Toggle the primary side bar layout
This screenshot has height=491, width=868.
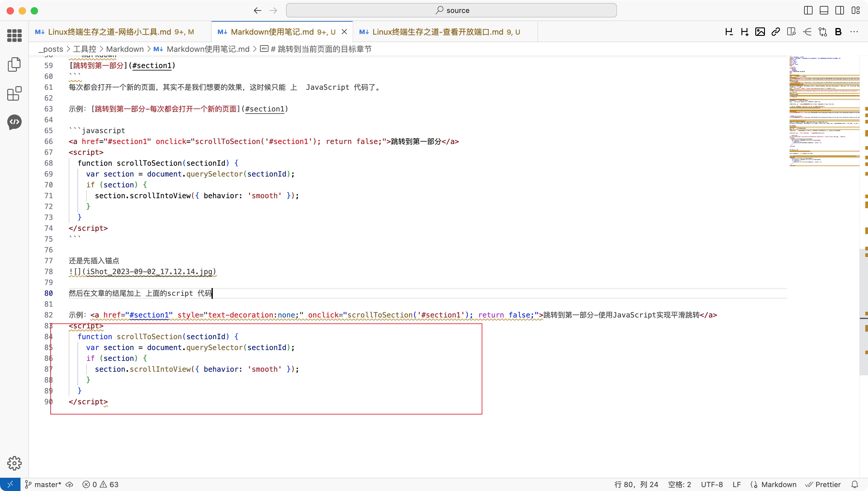click(808, 11)
